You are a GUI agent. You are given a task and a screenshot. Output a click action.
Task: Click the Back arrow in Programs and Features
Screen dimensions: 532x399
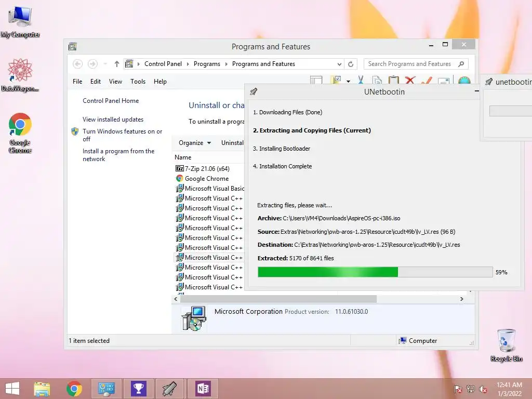(x=78, y=64)
